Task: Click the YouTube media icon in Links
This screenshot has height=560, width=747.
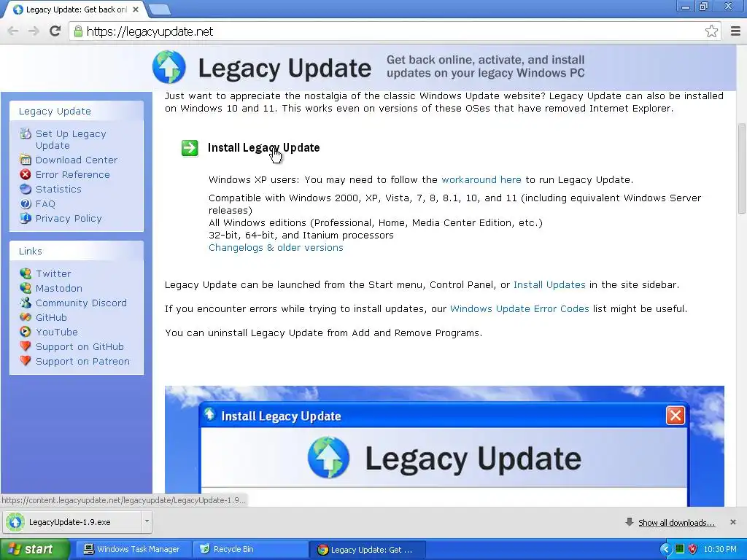Action: click(26, 332)
